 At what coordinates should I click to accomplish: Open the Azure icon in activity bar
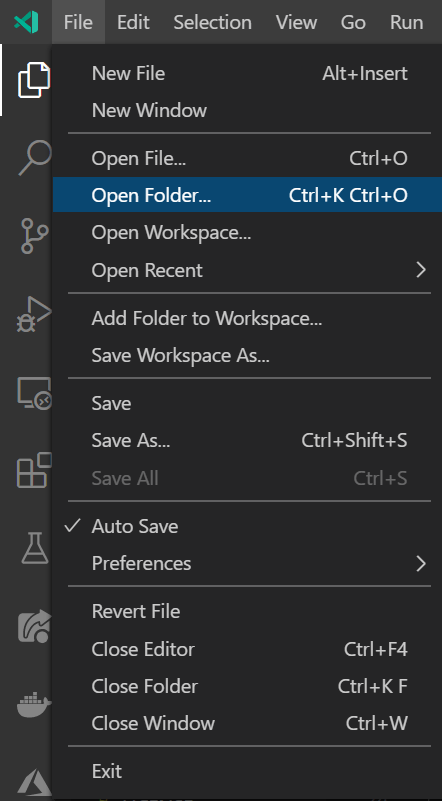pyautogui.click(x=35, y=782)
